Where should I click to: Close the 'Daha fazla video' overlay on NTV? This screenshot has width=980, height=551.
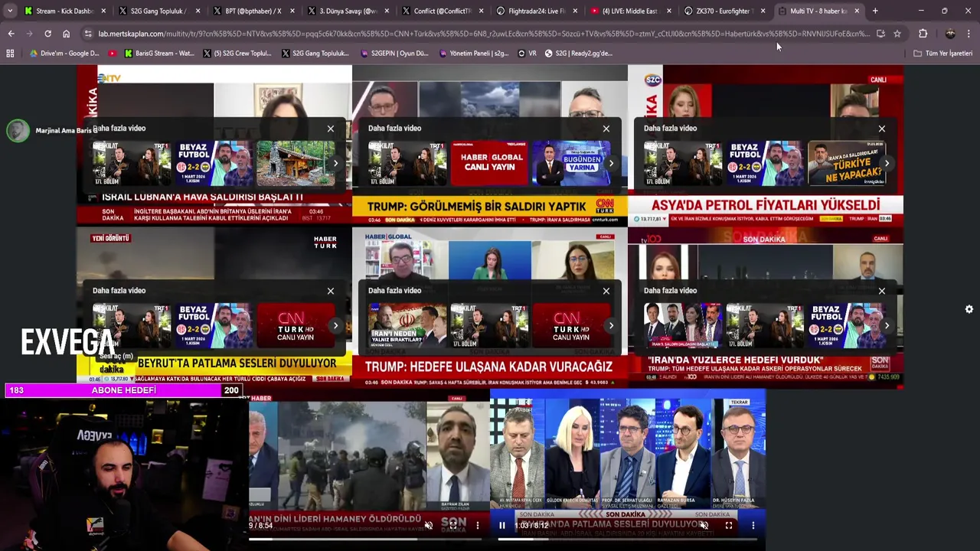point(331,129)
